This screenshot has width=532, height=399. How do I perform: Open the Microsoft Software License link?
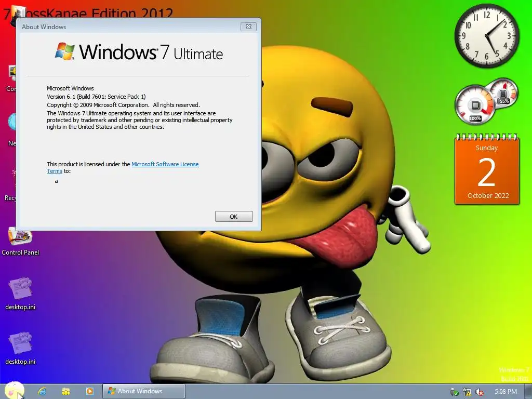coord(165,164)
